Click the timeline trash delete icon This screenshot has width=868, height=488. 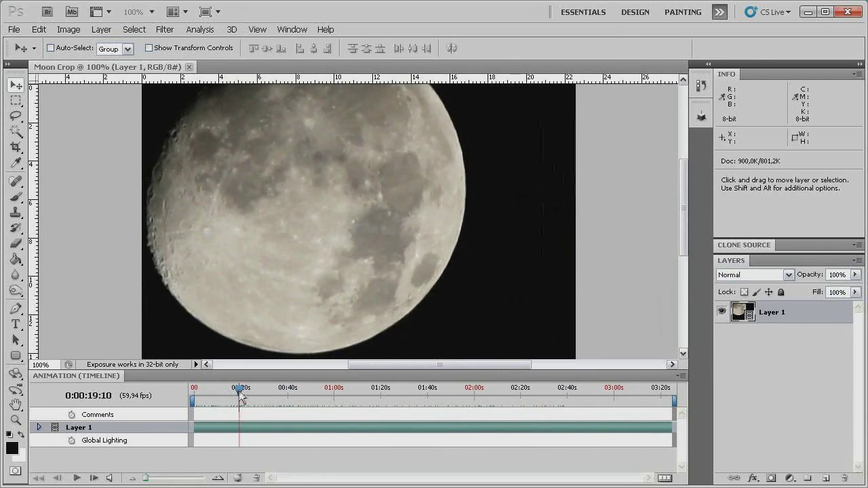[256, 478]
